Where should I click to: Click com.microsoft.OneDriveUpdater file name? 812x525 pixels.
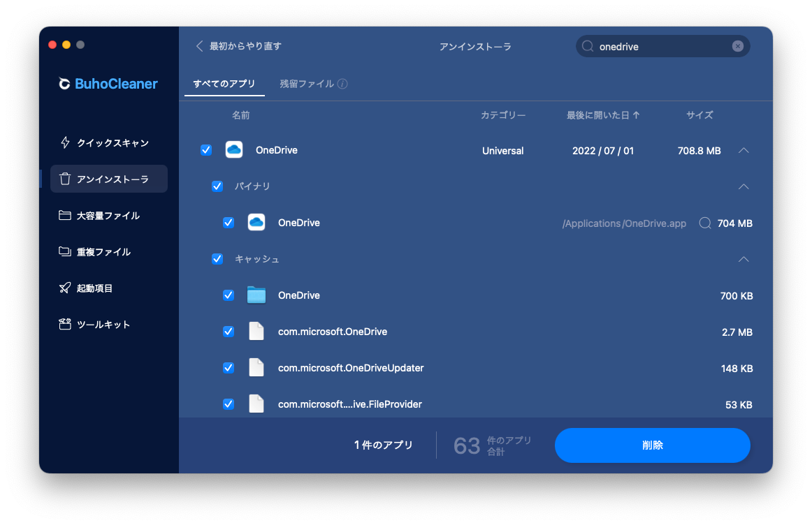[351, 368]
